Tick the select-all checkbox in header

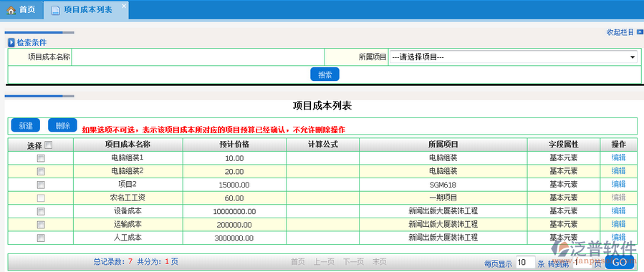click(48, 145)
